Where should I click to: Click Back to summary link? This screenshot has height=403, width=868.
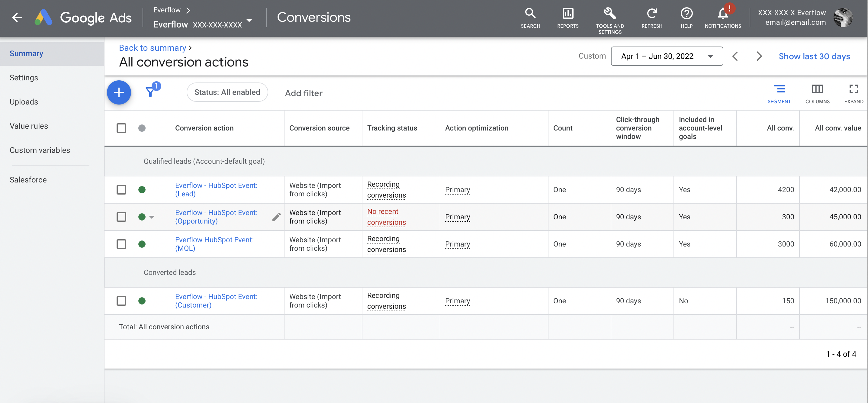[153, 48]
